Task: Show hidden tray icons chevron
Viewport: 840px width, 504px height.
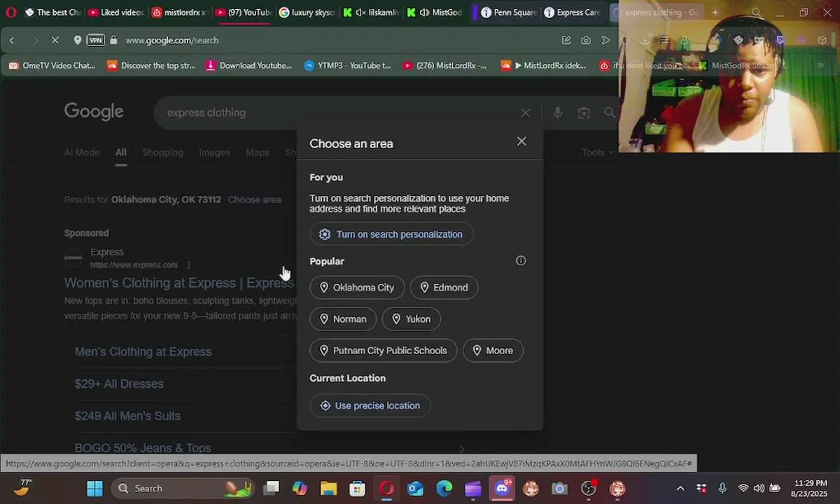Action: pyautogui.click(x=680, y=489)
